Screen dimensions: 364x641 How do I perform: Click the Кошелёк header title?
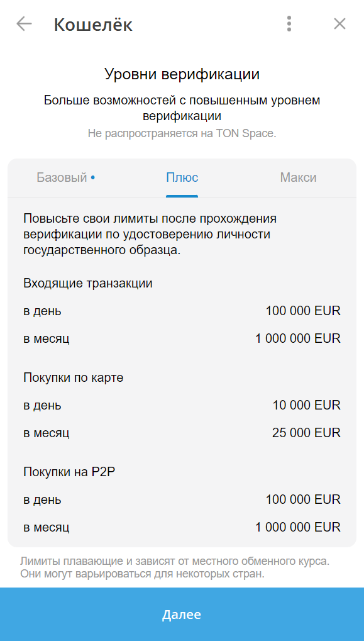coord(92,25)
